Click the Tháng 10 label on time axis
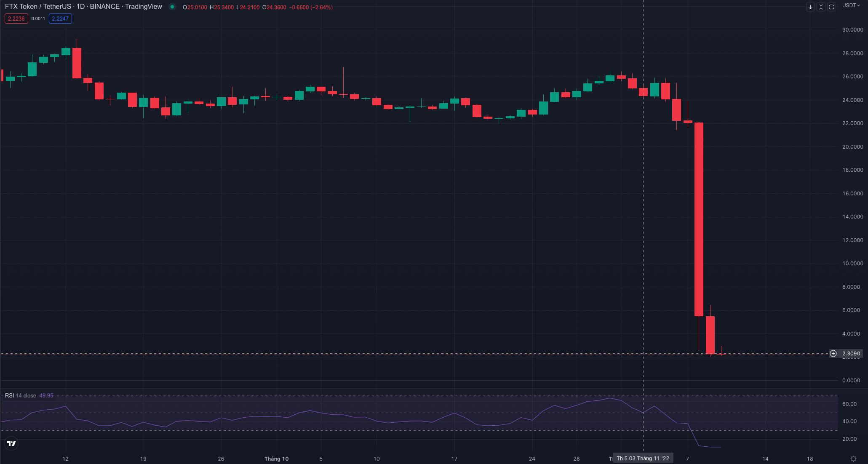The width and height of the screenshot is (868, 464). [276, 459]
